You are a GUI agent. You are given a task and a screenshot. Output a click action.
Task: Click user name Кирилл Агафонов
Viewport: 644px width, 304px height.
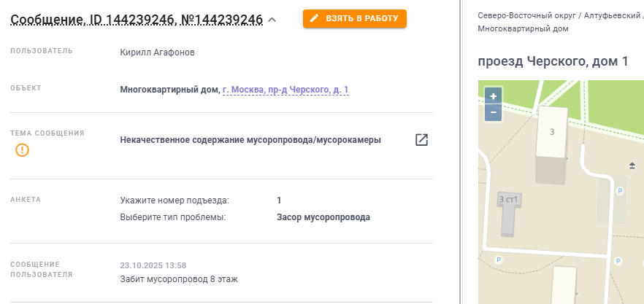(x=157, y=52)
